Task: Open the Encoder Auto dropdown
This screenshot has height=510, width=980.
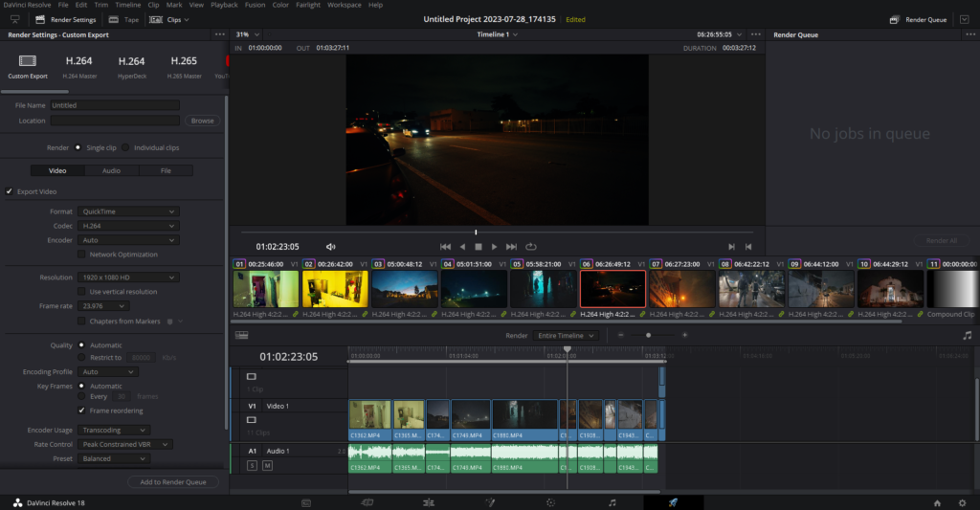Action: click(129, 240)
